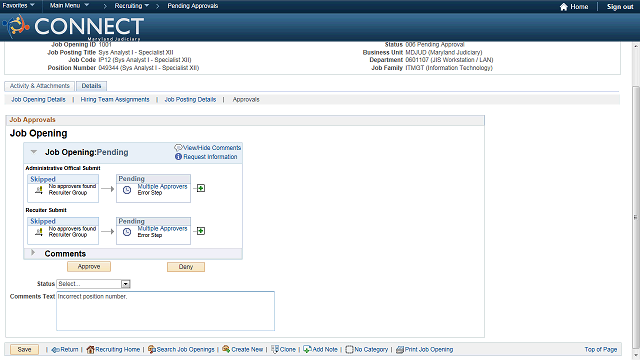Click inside the Comments Text field
Screen dimensions: 640x360
pos(165,311)
